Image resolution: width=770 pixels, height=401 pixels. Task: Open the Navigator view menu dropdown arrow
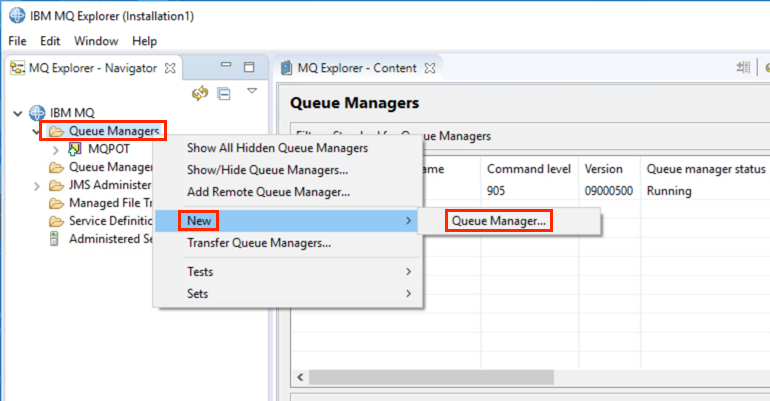point(252,91)
